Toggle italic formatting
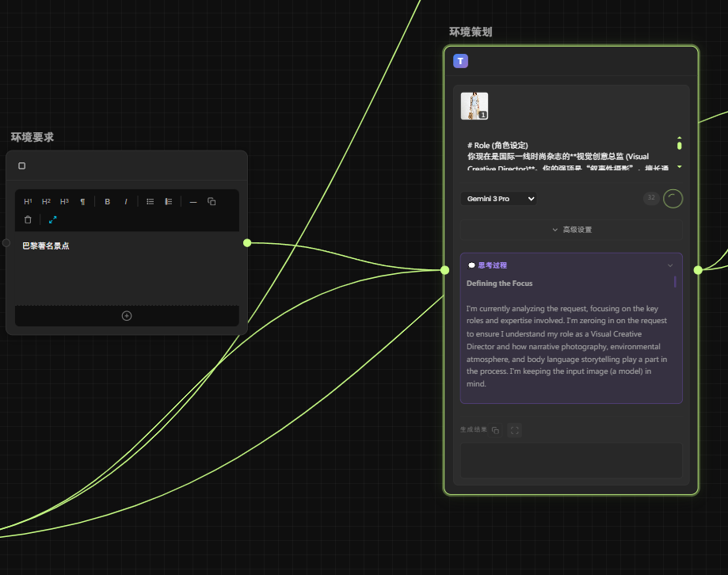Viewport: 728px width, 575px height. (125, 202)
